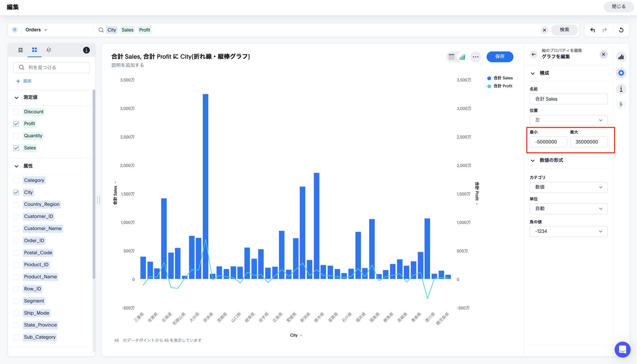
Task: Close the chart edit panel
Action: [x=603, y=54]
